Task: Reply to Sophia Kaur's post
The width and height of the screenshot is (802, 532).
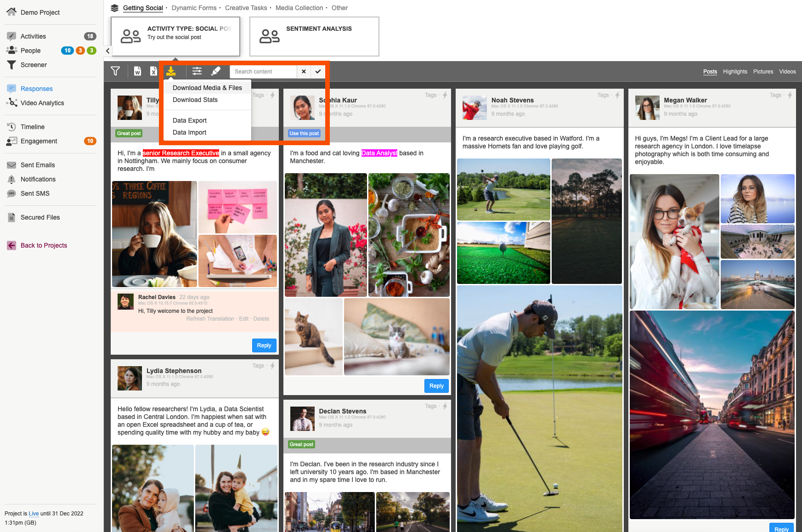Action: [x=436, y=386]
